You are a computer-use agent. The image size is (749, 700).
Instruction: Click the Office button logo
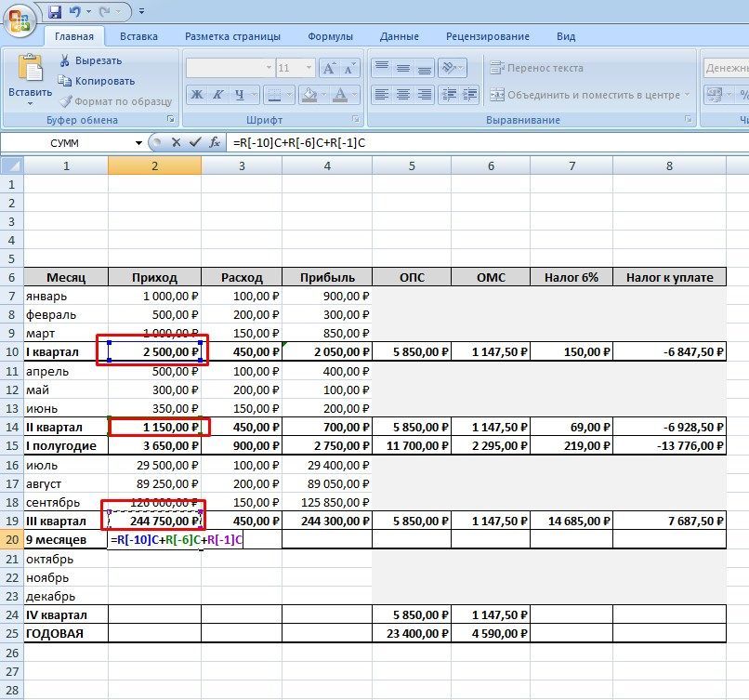20,19
